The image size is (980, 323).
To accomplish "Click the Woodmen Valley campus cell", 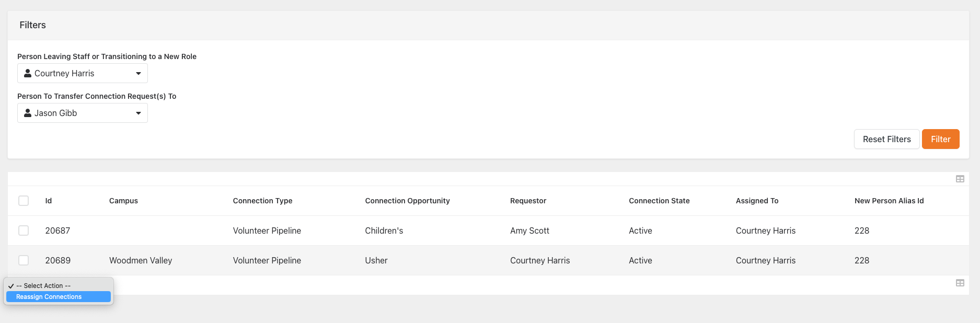I will point(141,260).
